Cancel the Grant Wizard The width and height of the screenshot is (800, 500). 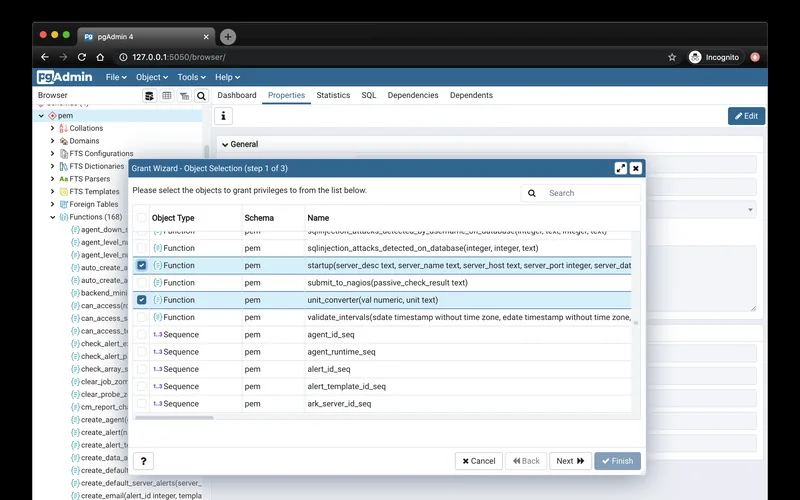point(479,461)
